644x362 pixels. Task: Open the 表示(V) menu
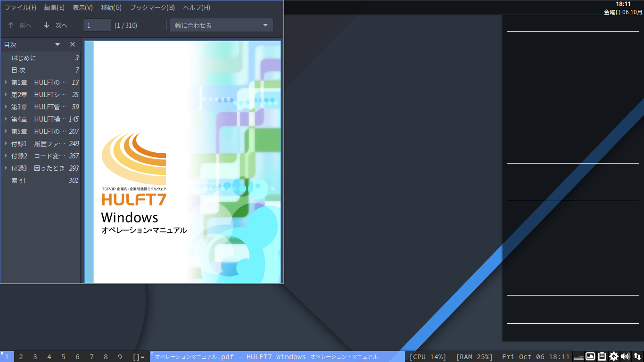click(83, 8)
